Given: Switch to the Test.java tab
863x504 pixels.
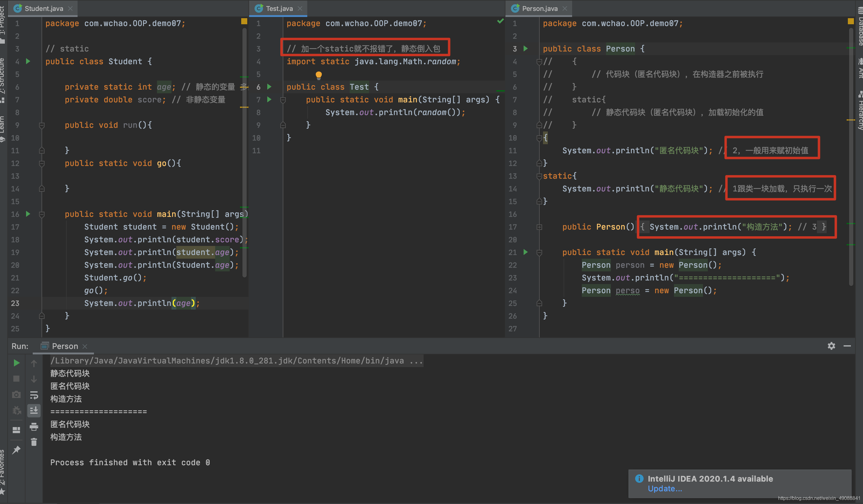Looking at the screenshot, I should 279,8.
